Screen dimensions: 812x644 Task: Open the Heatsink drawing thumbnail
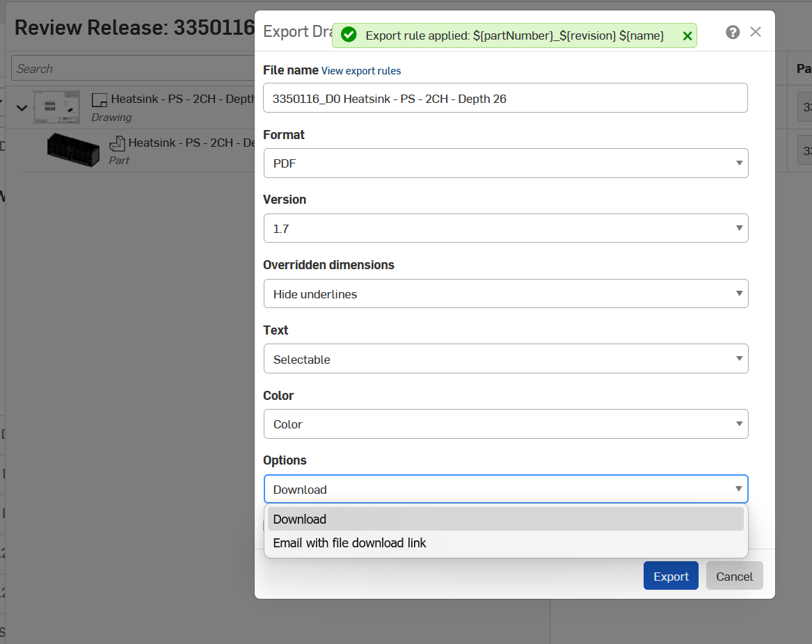point(56,106)
